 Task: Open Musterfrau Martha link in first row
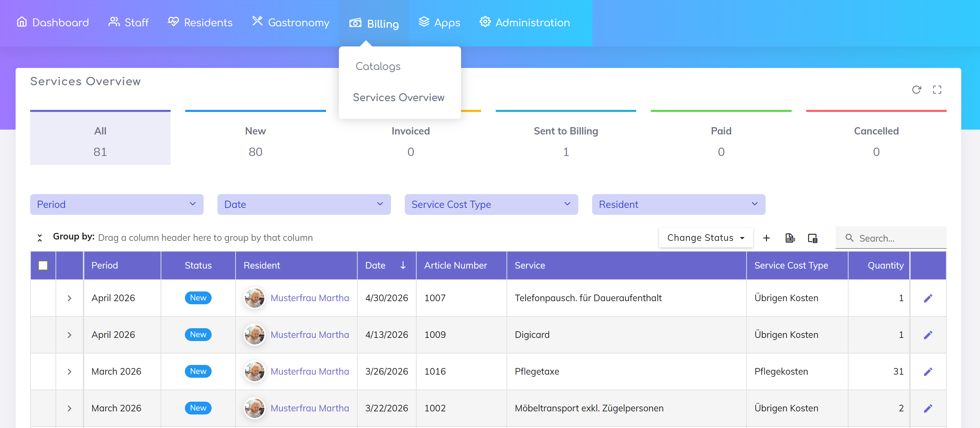tap(309, 298)
